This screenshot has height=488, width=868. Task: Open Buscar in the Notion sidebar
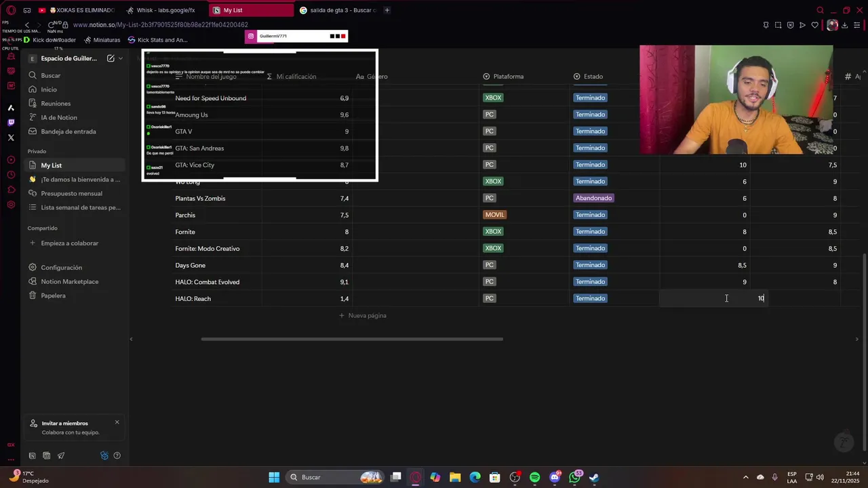(x=75, y=75)
